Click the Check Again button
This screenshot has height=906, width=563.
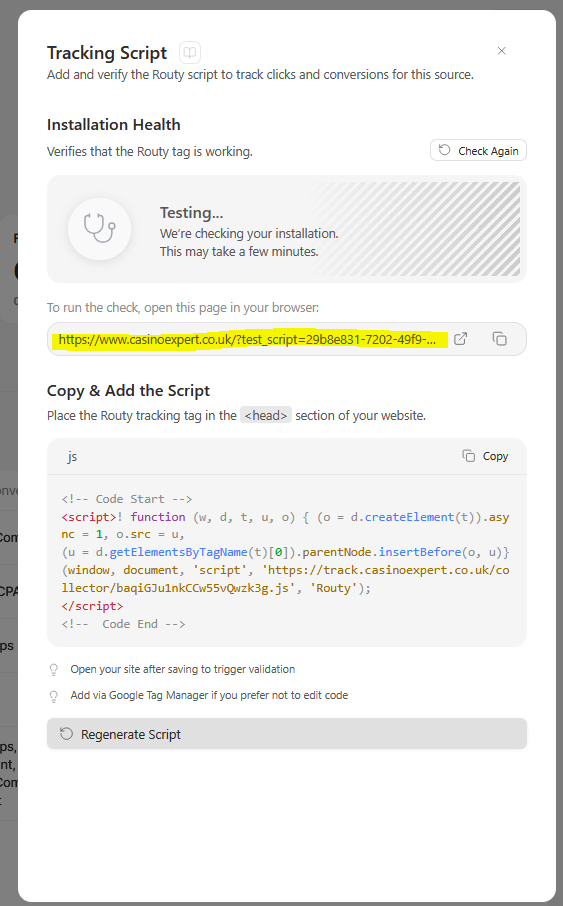[x=478, y=150]
